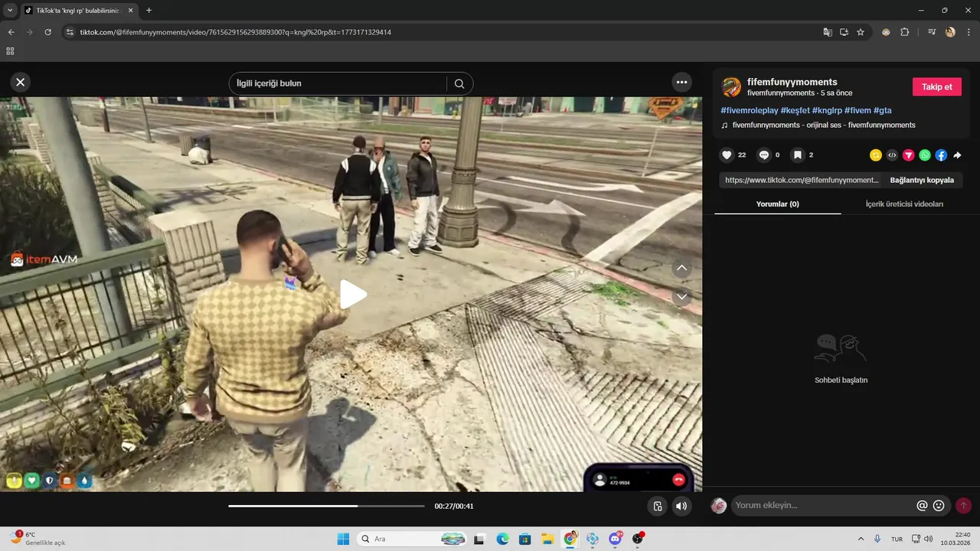Copy link with Bağlantıyı kopyala
This screenshot has width=980, height=551.
(922, 180)
